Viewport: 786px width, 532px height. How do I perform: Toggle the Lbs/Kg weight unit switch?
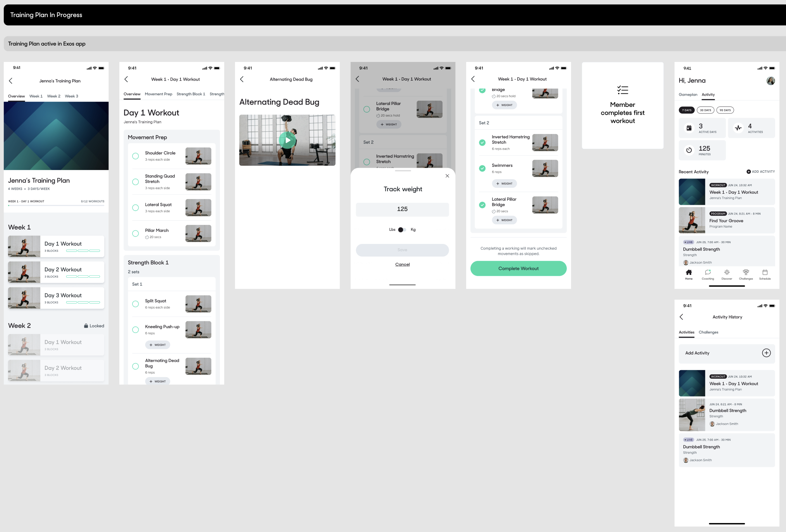[402, 230]
